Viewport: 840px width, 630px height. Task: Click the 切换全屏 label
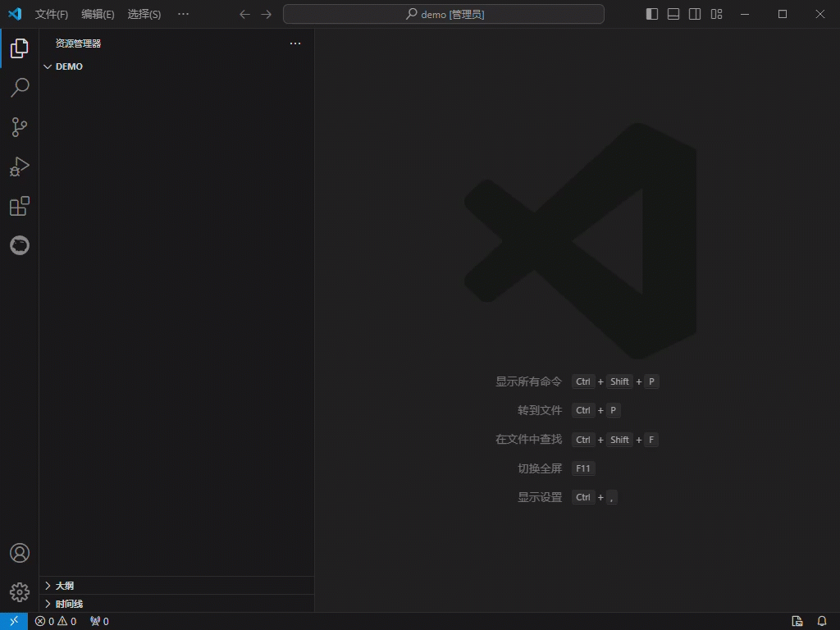[x=540, y=468]
